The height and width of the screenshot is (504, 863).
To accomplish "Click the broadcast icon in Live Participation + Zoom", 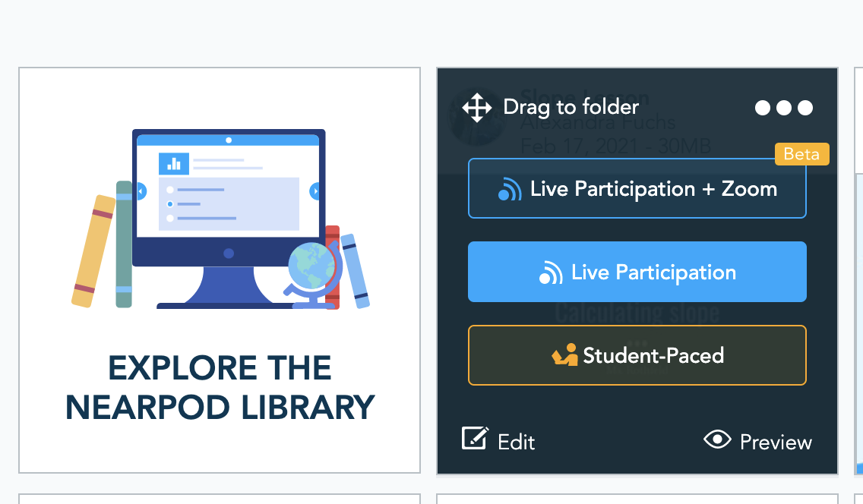I will click(510, 190).
